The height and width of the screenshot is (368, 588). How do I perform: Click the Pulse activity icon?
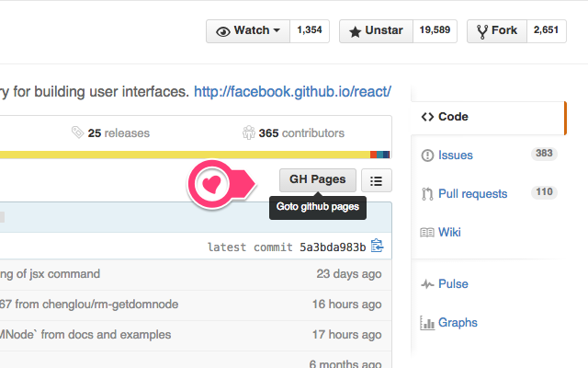pos(427,284)
